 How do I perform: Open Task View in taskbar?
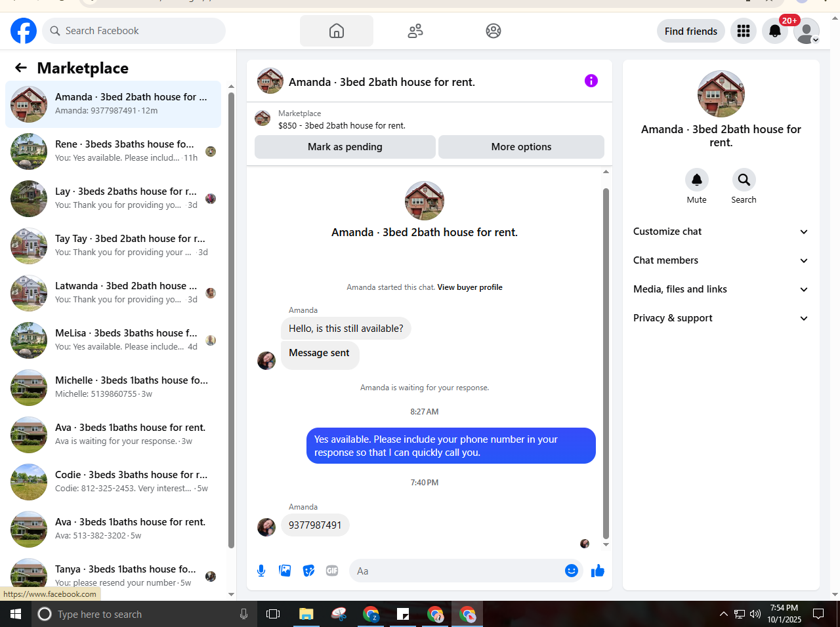[x=273, y=614]
